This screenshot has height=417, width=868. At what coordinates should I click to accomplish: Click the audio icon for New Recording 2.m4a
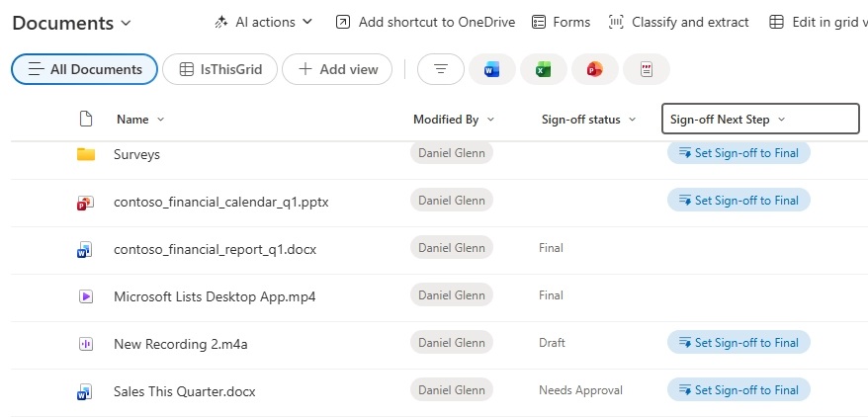pyautogui.click(x=86, y=344)
